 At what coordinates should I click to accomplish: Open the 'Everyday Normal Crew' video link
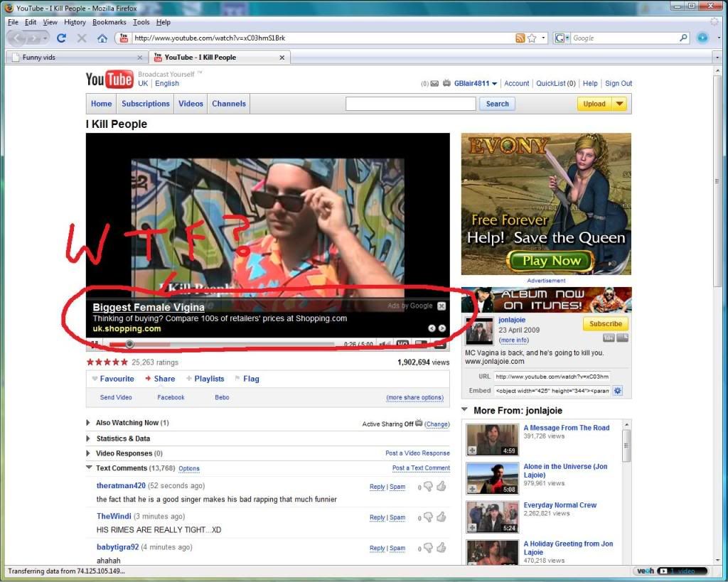560,505
